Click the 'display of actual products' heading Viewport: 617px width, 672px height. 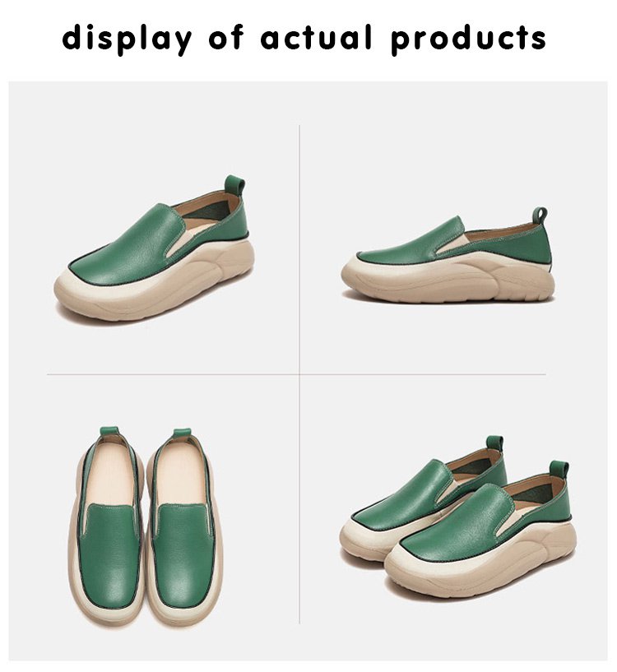click(304, 39)
